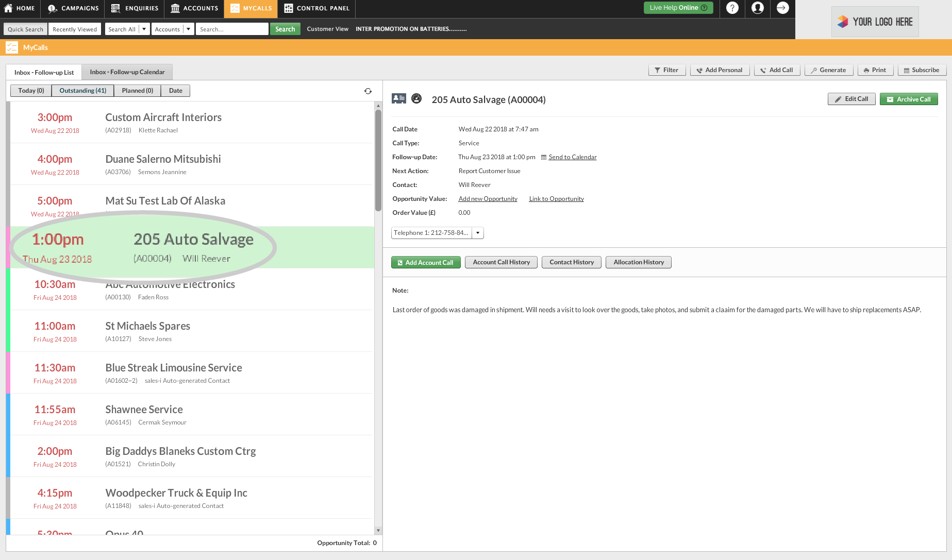Open the Enquiries menu
This screenshot has width=952, height=560.
click(135, 8)
